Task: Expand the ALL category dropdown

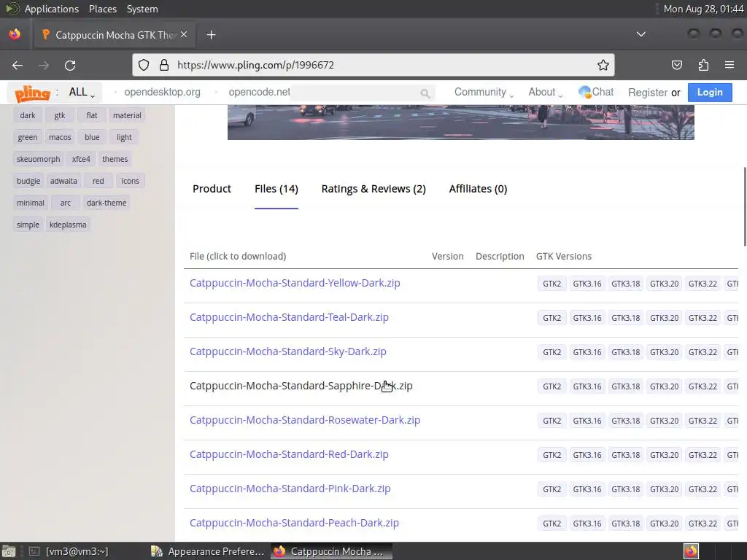Action: (82, 93)
